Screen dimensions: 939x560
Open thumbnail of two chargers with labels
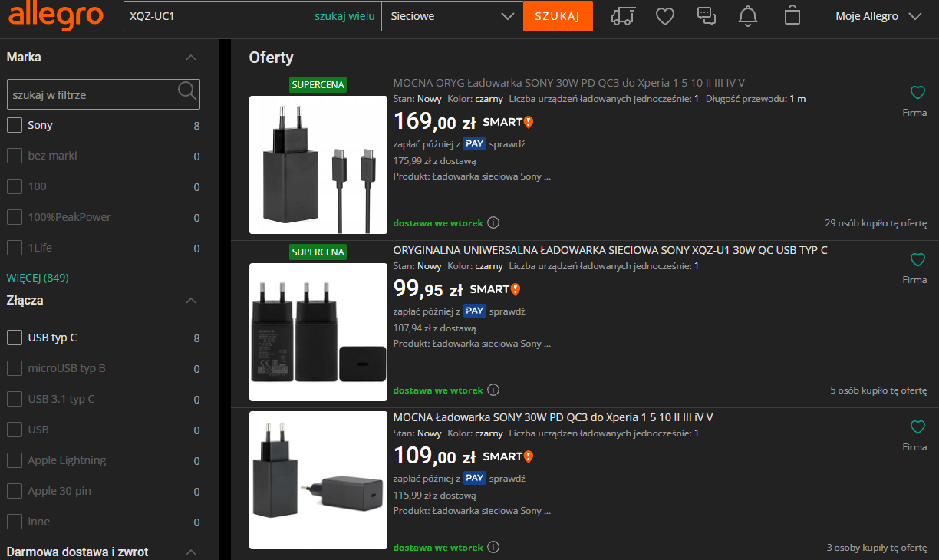click(318, 332)
